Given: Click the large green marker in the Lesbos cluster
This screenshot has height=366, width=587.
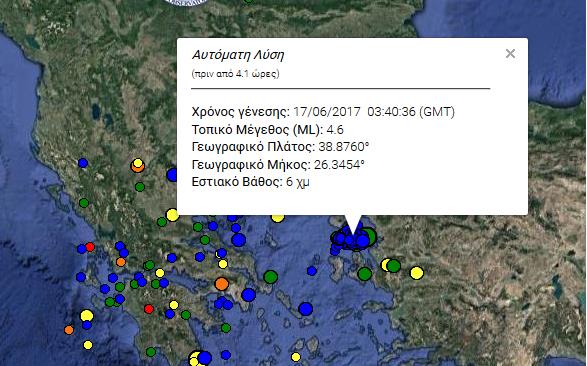Looking at the screenshot, I should click(x=370, y=236).
